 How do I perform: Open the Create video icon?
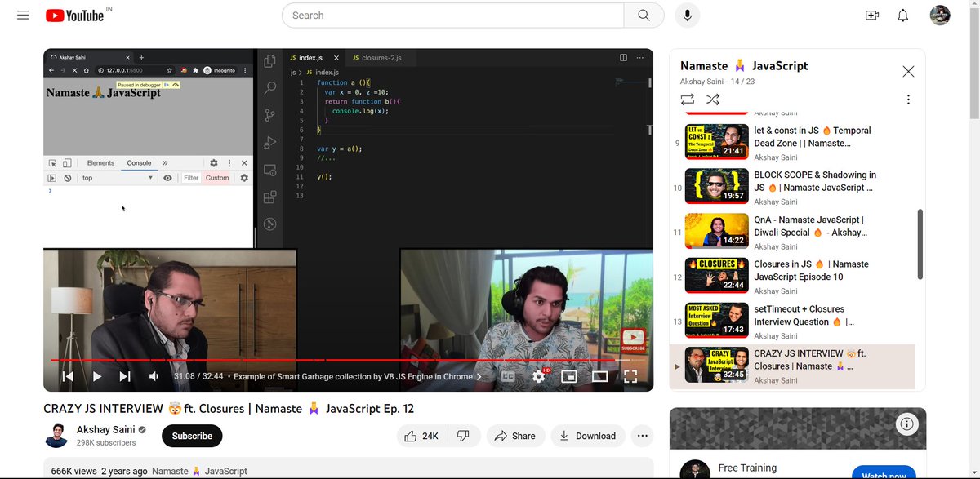pyautogui.click(x=872, y=16)
